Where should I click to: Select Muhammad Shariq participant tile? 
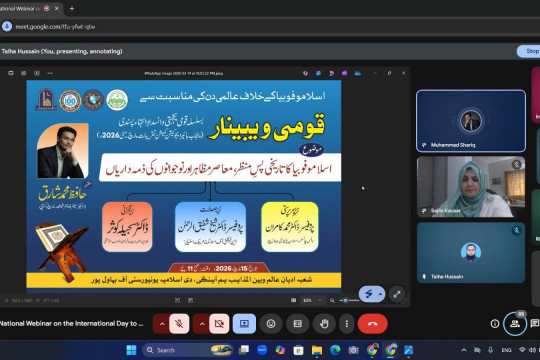pyautogui.click(x=471, y=121)
